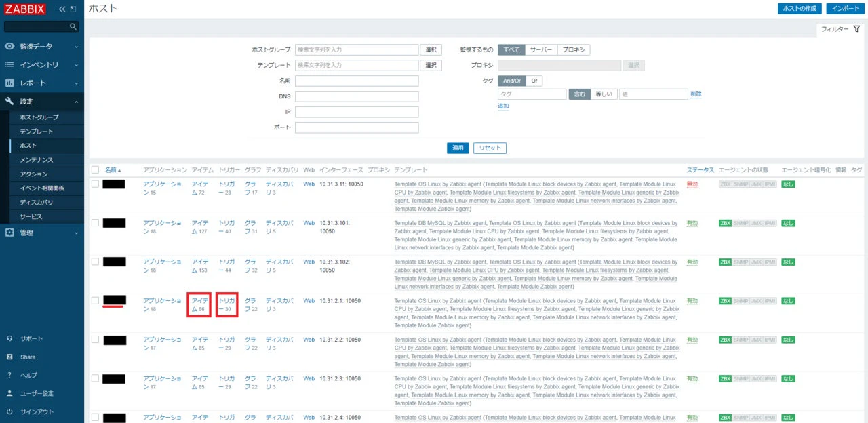Expand the インベントリ menu
The height and width of the screenshot is (423, 868).
(x=42, y=65)
